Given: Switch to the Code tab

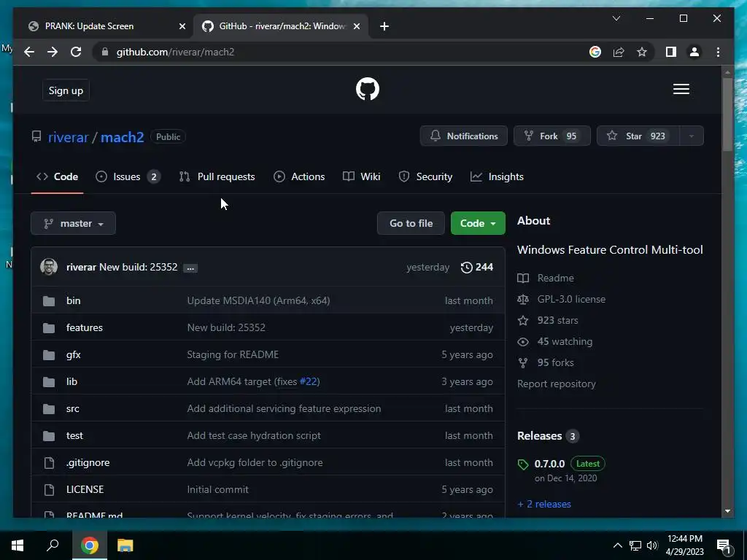Looking at the screenshot, I should [x=57, y=176].
